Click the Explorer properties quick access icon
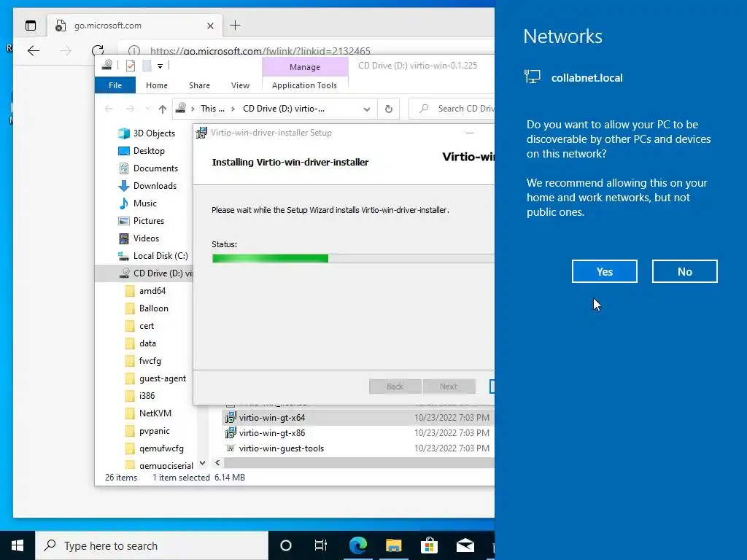This screenshot has height=560, width=747. pyautogui.click(x=130, y=66)
